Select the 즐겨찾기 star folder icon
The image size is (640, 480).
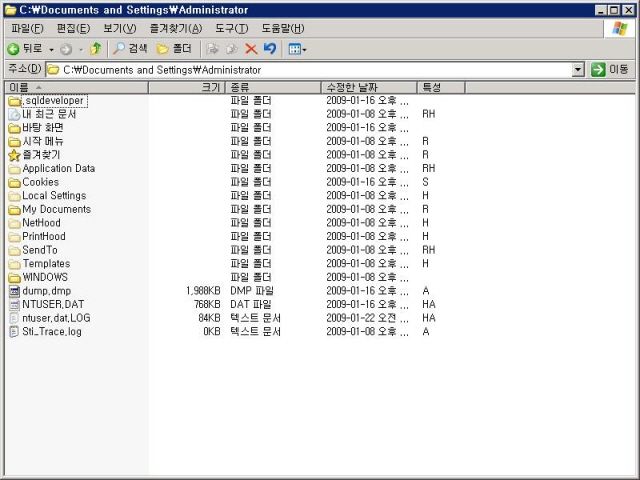14,155
